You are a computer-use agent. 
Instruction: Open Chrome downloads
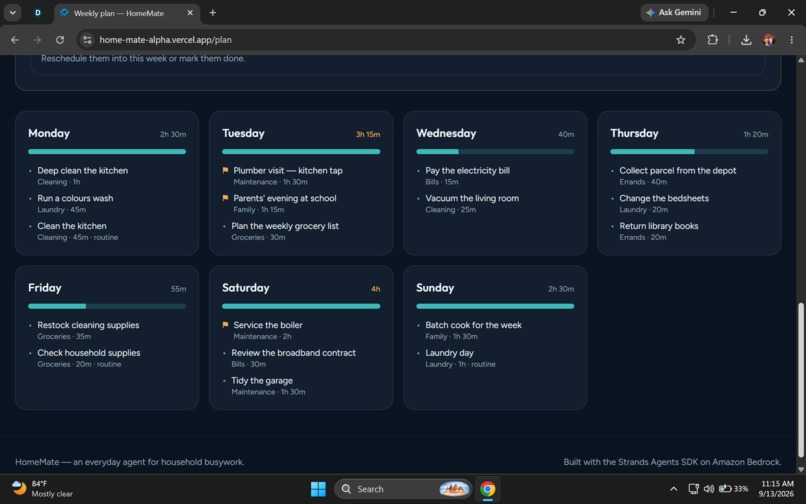pyautogui.click(x=746, y=40)
